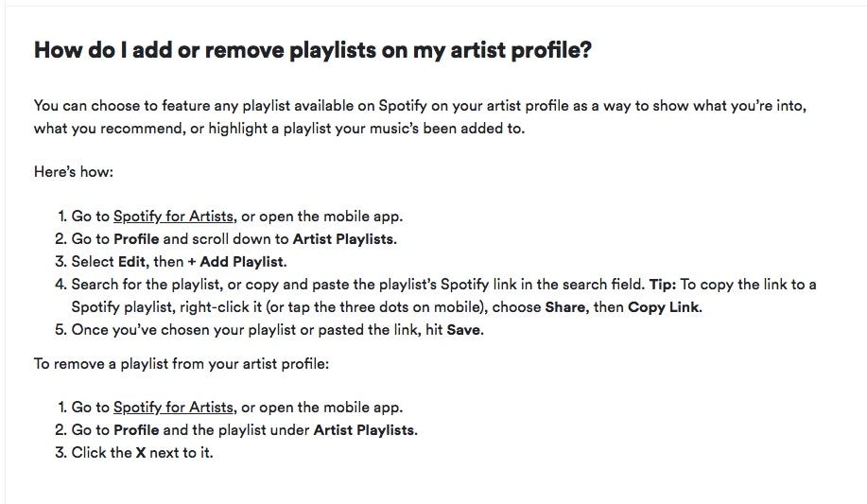This screenshot has height=504, width=867.
Task: Click the bold word Edit in step three
Action: (x=132, y=262)
